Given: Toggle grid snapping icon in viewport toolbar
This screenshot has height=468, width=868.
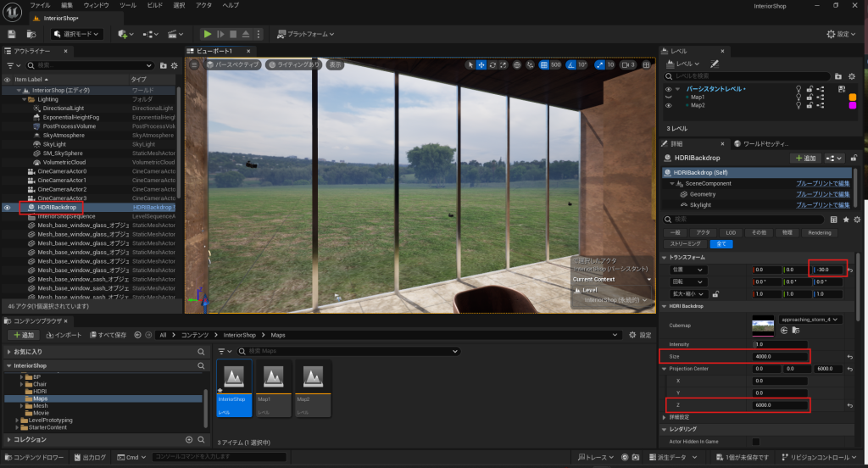Looking at the screenshot, I should (542, 64).
